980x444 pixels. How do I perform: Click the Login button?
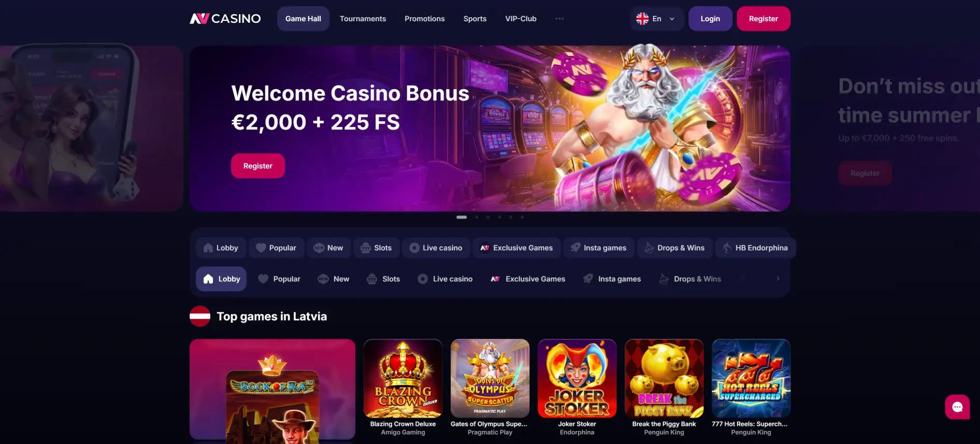710,19
